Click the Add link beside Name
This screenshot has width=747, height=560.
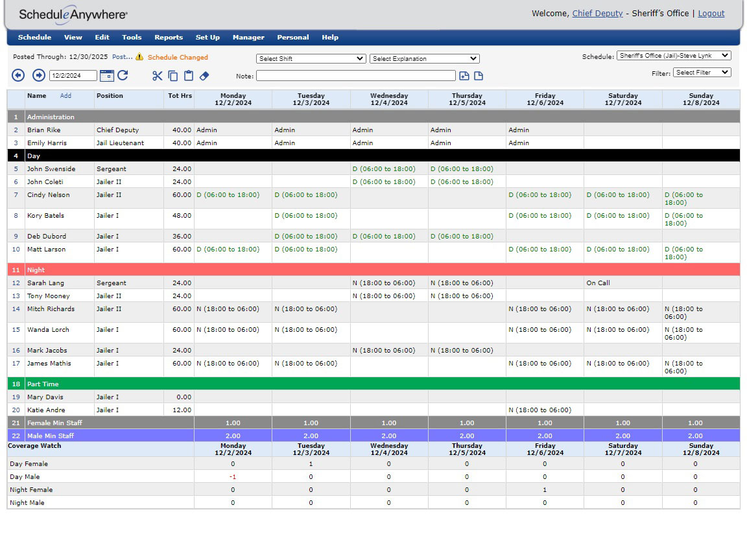(65, 96)
